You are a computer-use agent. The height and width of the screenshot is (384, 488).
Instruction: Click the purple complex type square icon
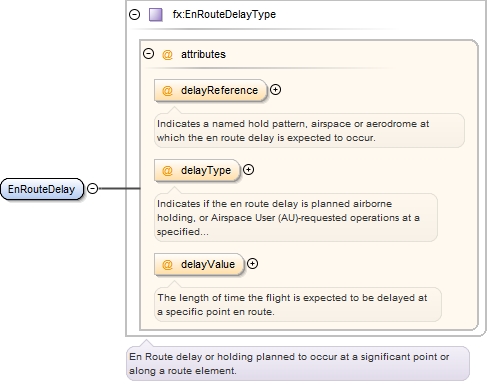(156, 15)
